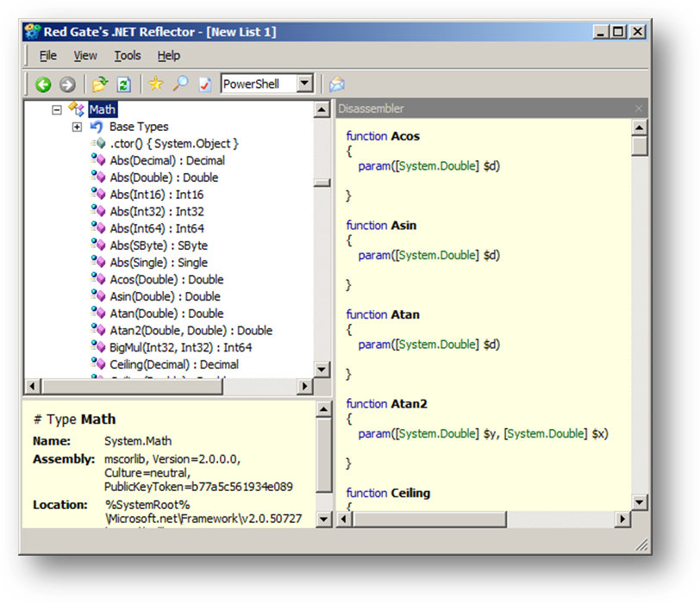The width and height of the screenshot is (700, 603).
Task: Click the Abs(Decimal) method icon
Action: click(97, 160)
